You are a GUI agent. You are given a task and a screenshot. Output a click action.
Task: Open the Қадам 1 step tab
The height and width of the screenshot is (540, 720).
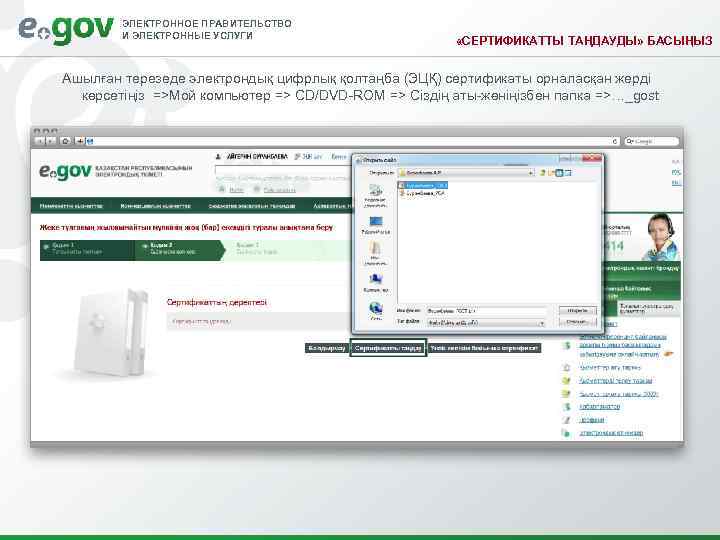tap(87, 250)
